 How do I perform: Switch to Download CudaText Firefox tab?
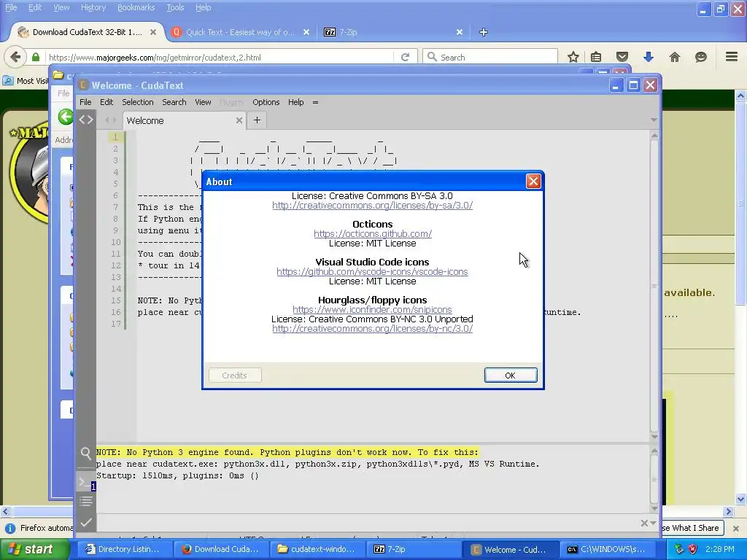[x=87, y=32]
